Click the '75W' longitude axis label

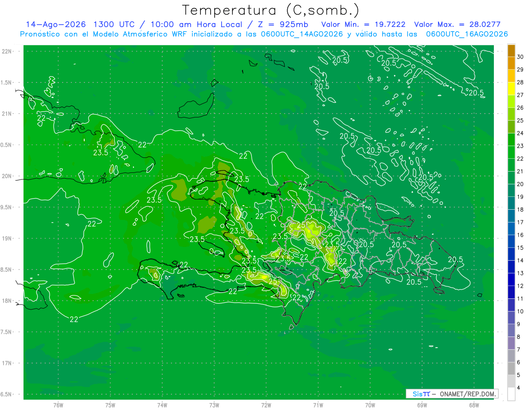pos(110,405)
